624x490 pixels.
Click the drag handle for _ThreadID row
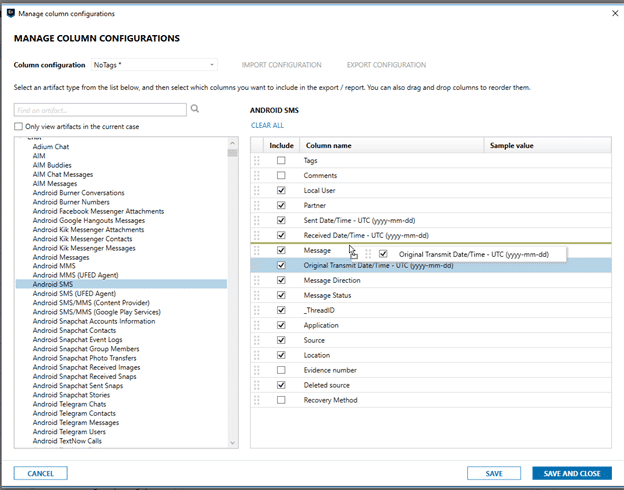click(x=257, y=310)
